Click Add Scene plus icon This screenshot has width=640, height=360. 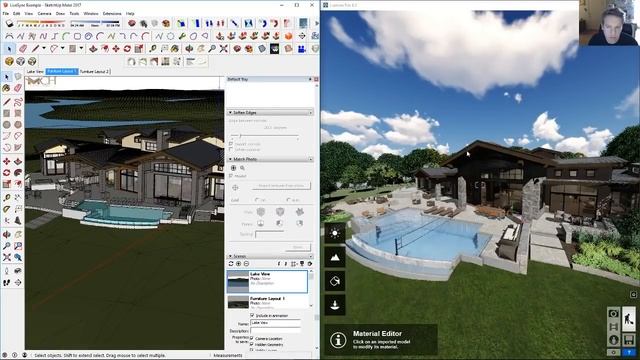click(x=239, y=264)
